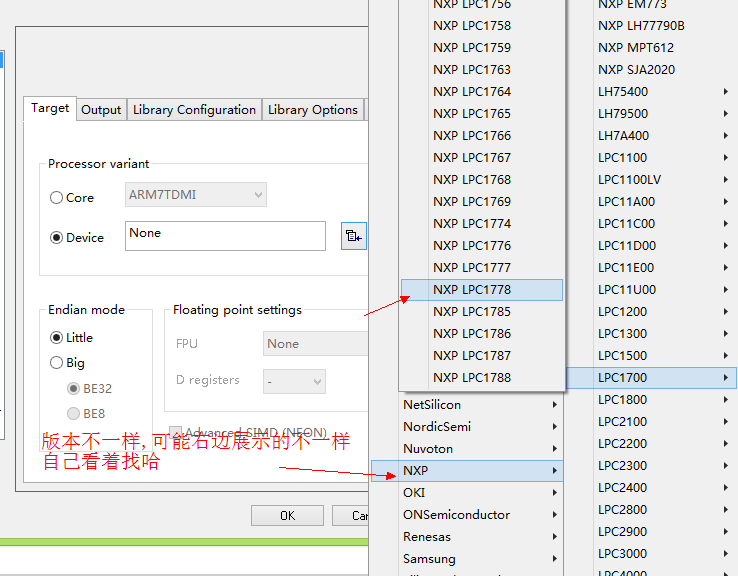Open the ARM7TDMI core dropdown
This screenshot has height=576, width=738.
(196, 194)
